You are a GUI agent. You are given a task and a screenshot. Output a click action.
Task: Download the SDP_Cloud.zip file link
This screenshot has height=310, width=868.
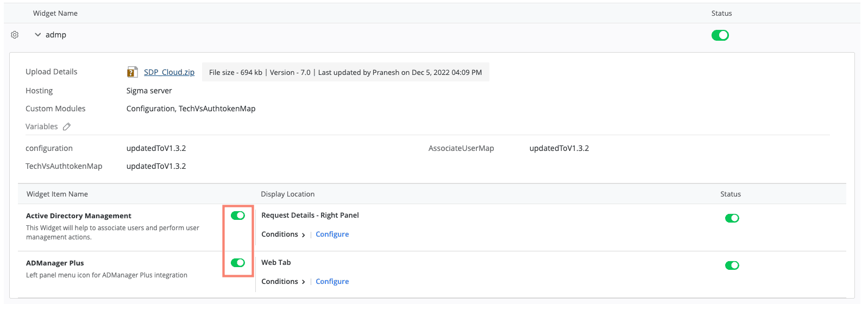click(x=169, y=72)
